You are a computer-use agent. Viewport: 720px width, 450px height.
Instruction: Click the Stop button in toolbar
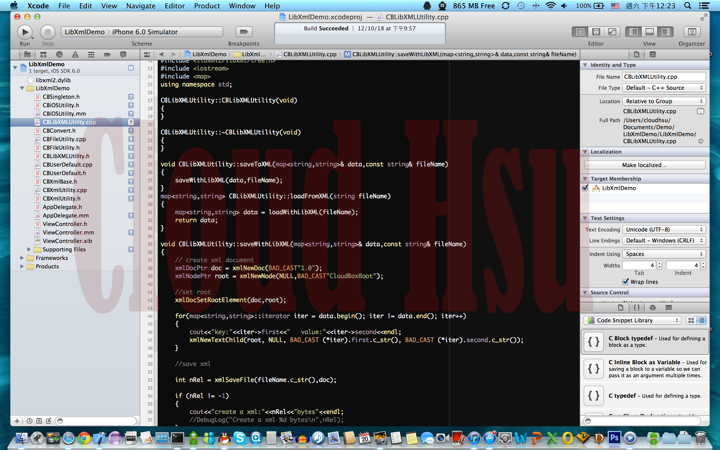coord(47,32)
